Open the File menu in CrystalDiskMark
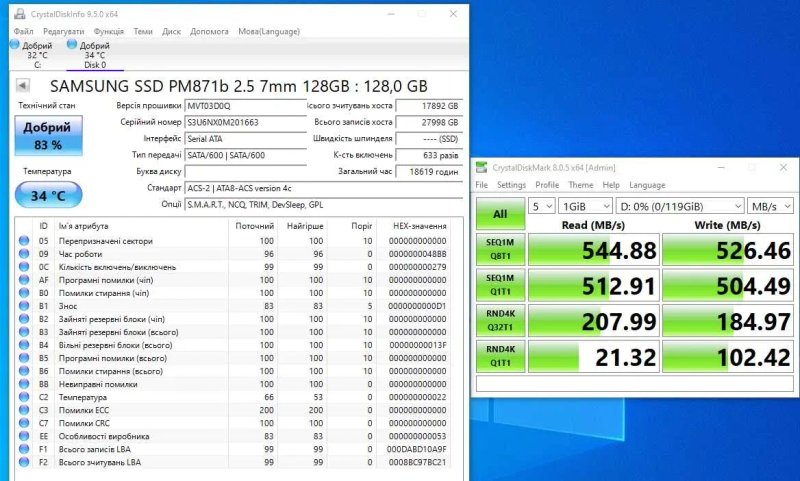Screen dimensions: 800x481 [482, 185]
